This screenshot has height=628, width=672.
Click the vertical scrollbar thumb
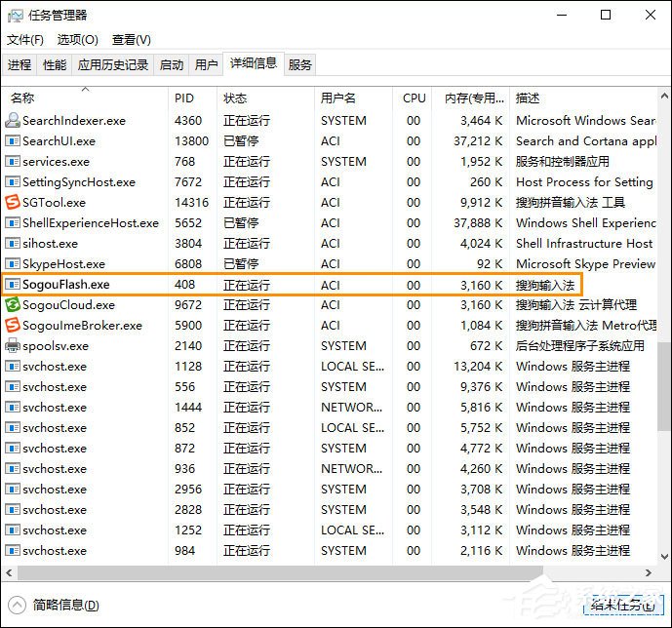[664, 387]
